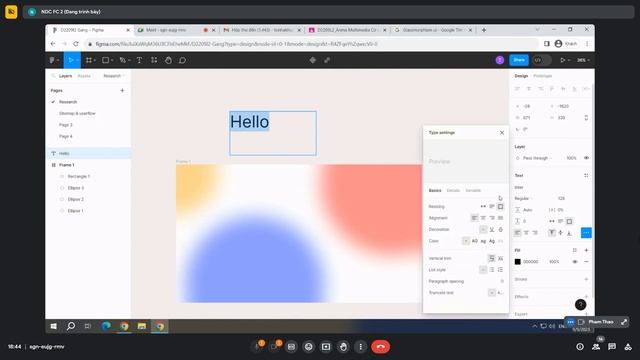Click the Present play icon in Figma

tap(563, 60)
